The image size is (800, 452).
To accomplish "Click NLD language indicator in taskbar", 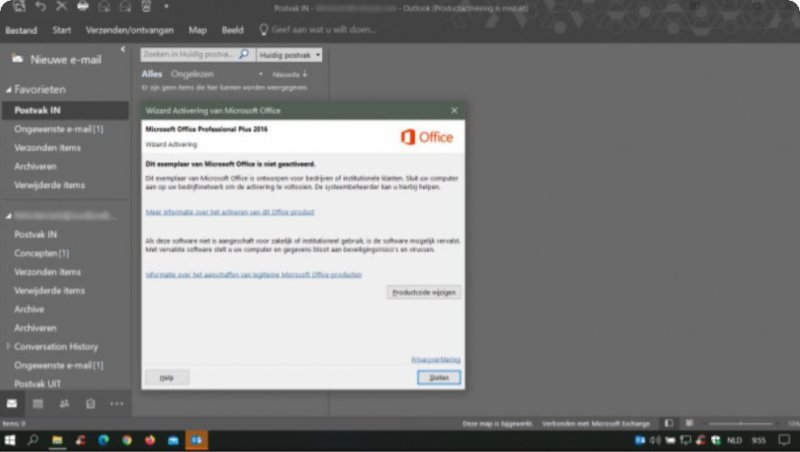I will [x=734, y=440].
